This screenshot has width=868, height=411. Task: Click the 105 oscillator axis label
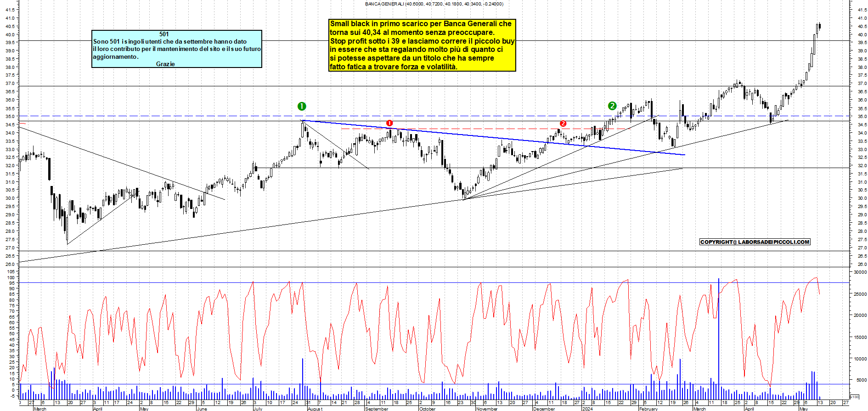pos(11,272)
